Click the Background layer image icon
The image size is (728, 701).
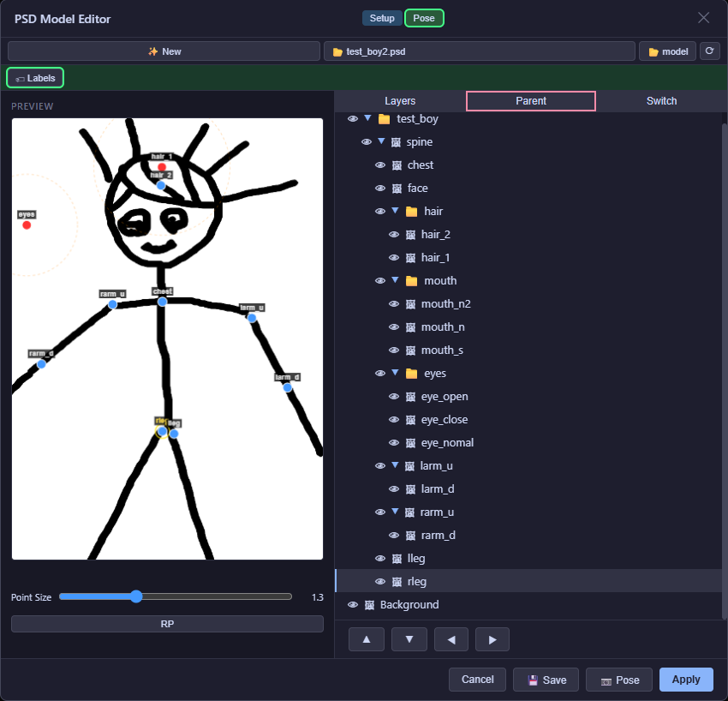click(370, 605)
